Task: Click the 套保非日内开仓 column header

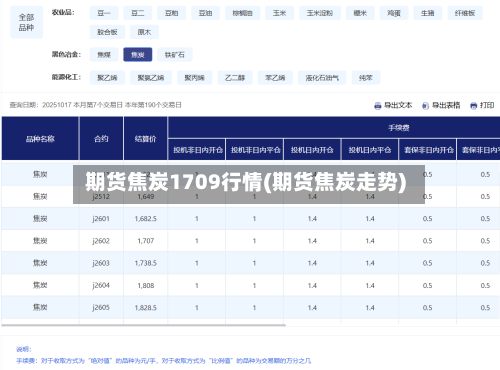Action: (x=428, y=150)
